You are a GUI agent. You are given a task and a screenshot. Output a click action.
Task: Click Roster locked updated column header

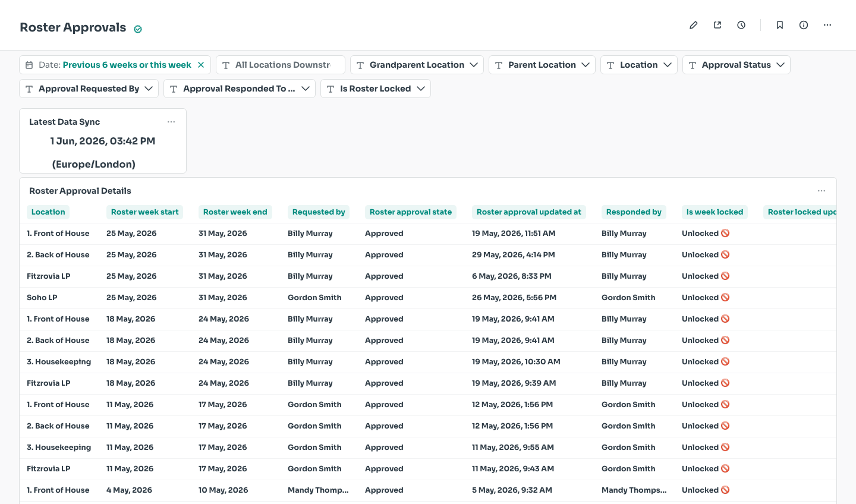(801, 212)
